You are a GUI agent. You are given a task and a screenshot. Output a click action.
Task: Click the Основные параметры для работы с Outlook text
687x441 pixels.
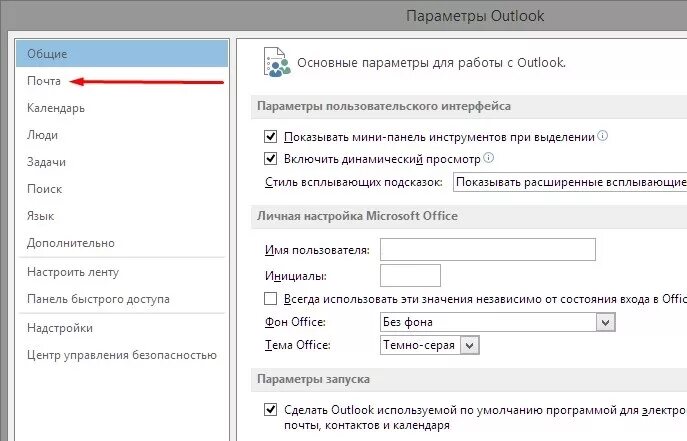tap(432, 63)
